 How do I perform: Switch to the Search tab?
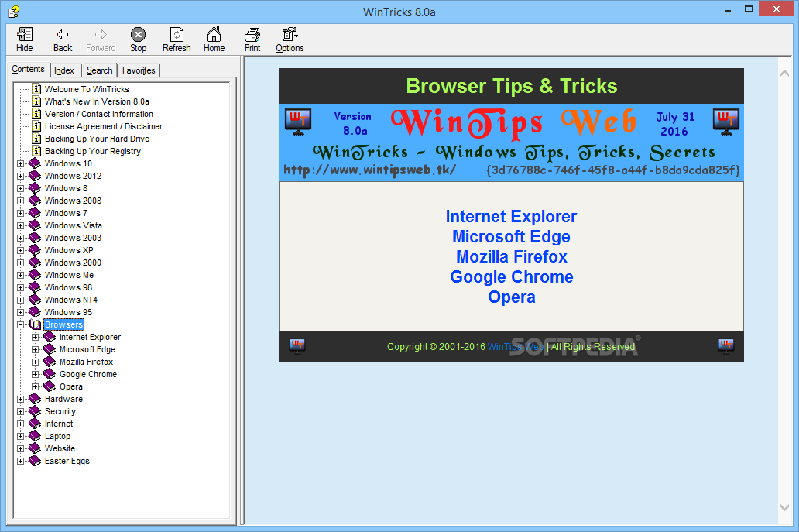click(99, 70)
